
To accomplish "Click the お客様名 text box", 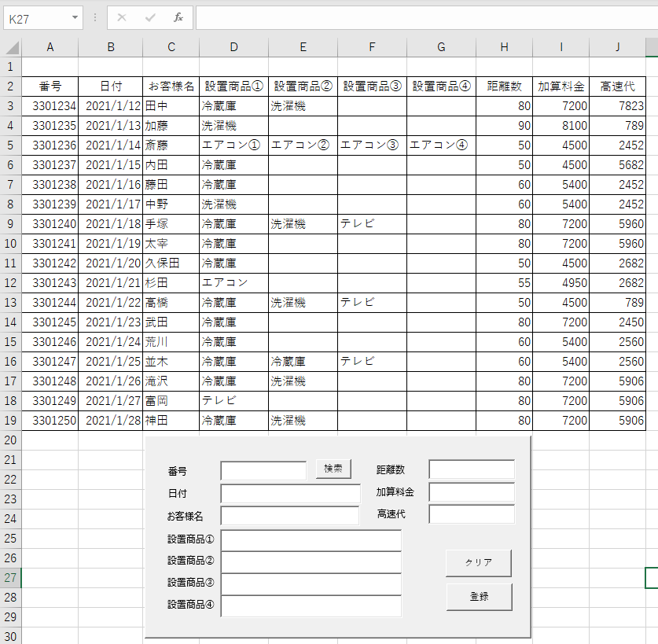I will [290, 516].
